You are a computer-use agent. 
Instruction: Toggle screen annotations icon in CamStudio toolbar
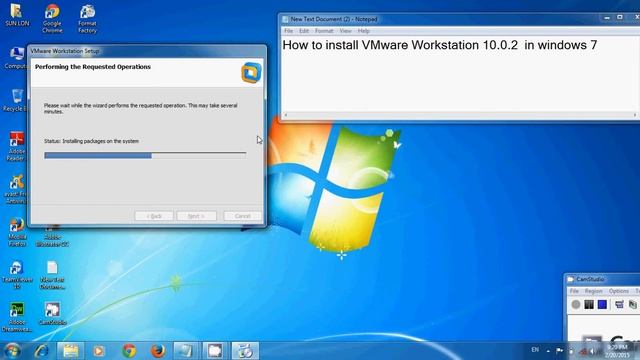coord(619,304)
